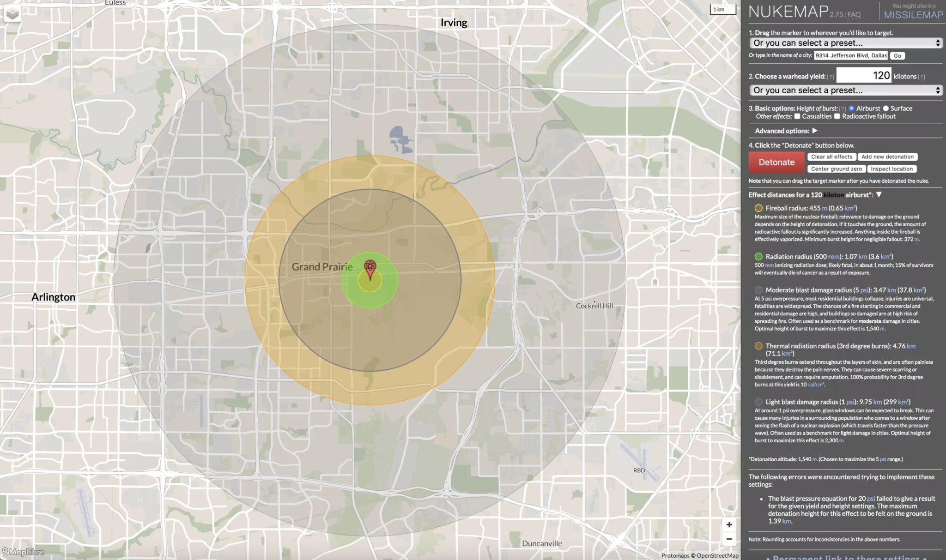Click the help icon beside warhead yield
946x560 pixels.
(x=830, y=76)
